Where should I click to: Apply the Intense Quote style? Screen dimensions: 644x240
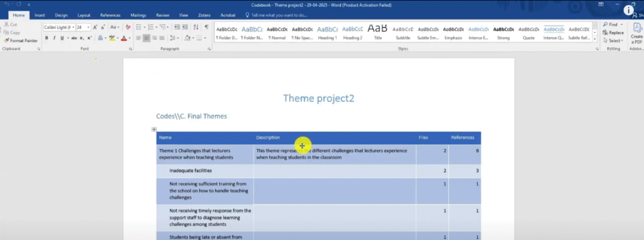553,33
